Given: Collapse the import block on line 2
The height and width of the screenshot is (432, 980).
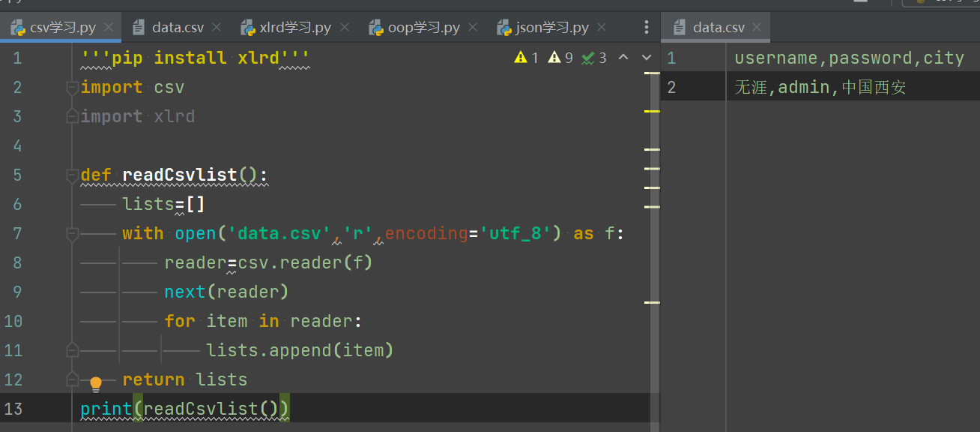Looking at the screenshot, I should (72, 88).
